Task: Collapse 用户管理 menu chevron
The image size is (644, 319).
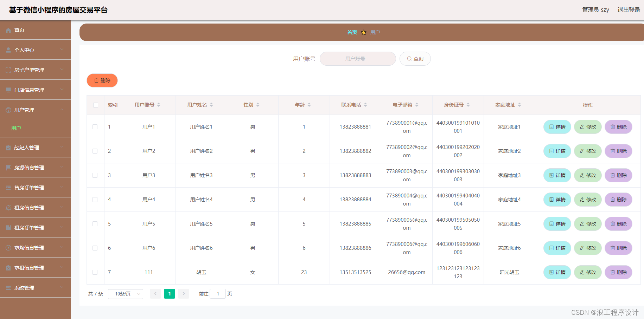Action: point(62,110)
